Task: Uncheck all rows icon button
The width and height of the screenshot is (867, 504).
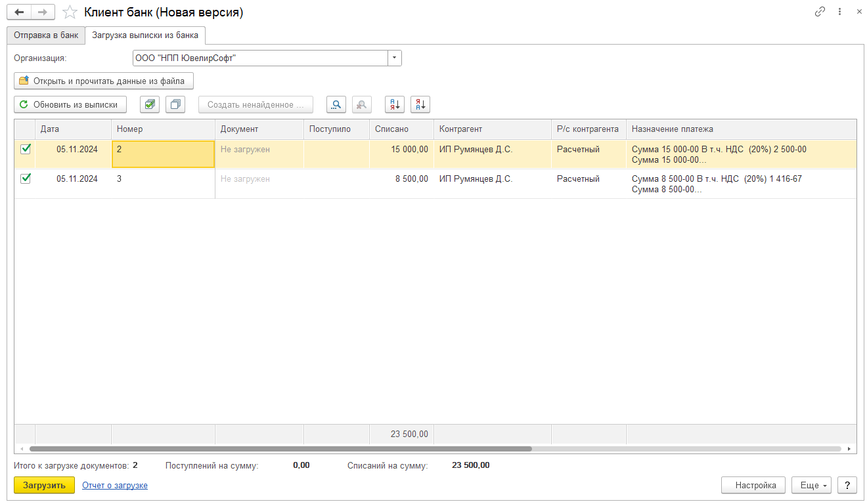Action: [175, 104]
